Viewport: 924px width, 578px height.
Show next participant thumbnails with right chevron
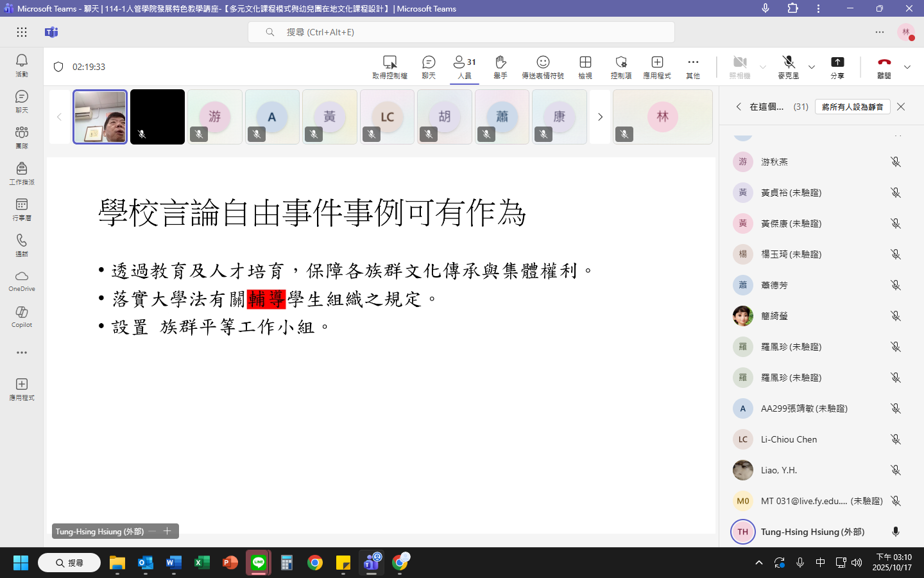click(x=600, y=117)
